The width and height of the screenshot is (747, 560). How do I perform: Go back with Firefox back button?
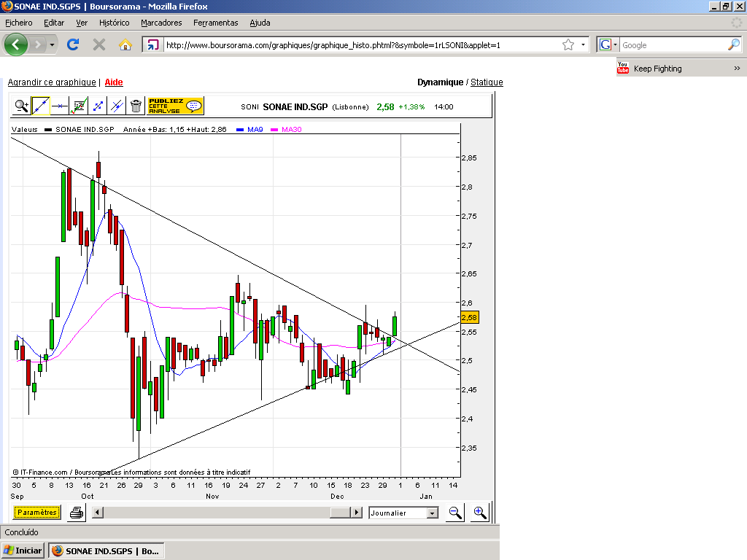16,44
